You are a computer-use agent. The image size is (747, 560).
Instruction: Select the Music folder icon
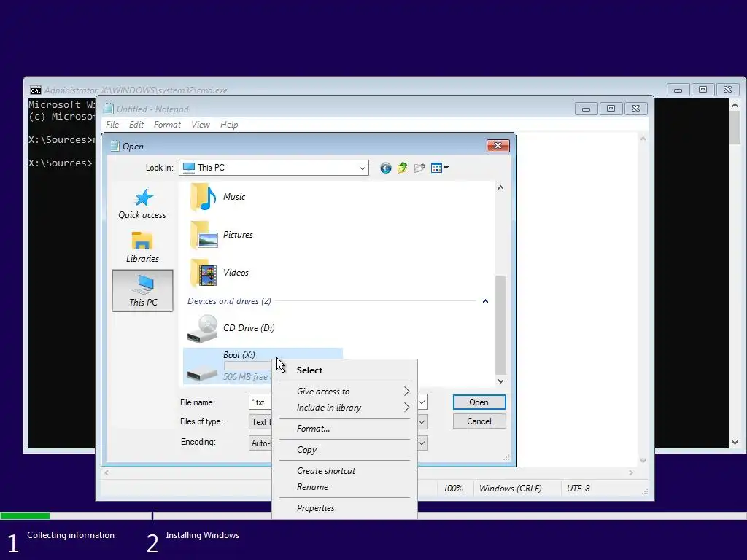(x=204, y=197)
